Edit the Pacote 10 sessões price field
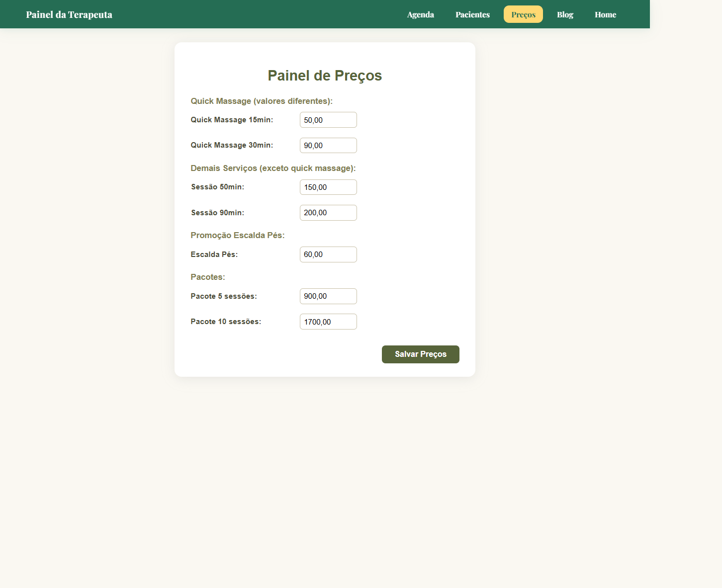The height and width of the screenshot is (588, 722). coord(328,322)
